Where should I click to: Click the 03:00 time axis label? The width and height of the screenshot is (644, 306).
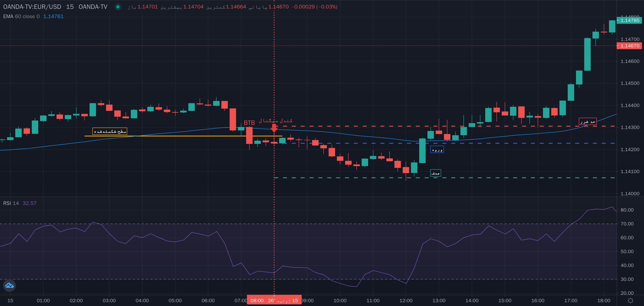tap(109, 301)
